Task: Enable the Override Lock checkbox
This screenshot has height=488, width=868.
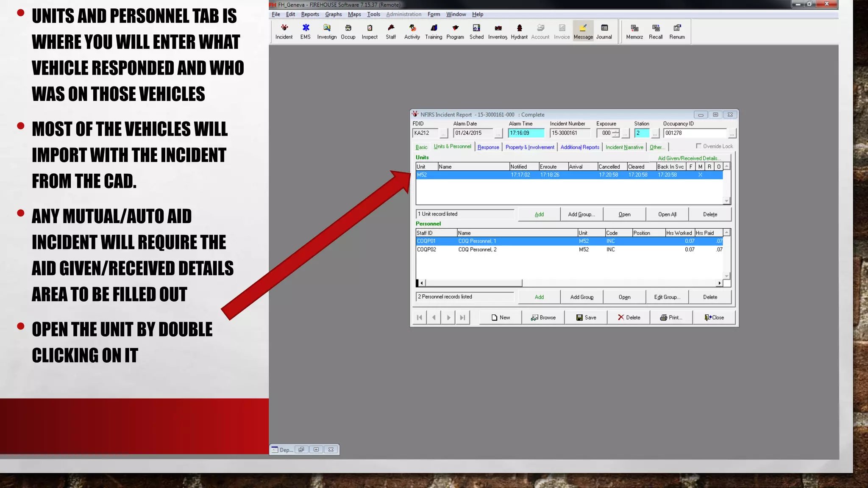Action: point(698,146)
